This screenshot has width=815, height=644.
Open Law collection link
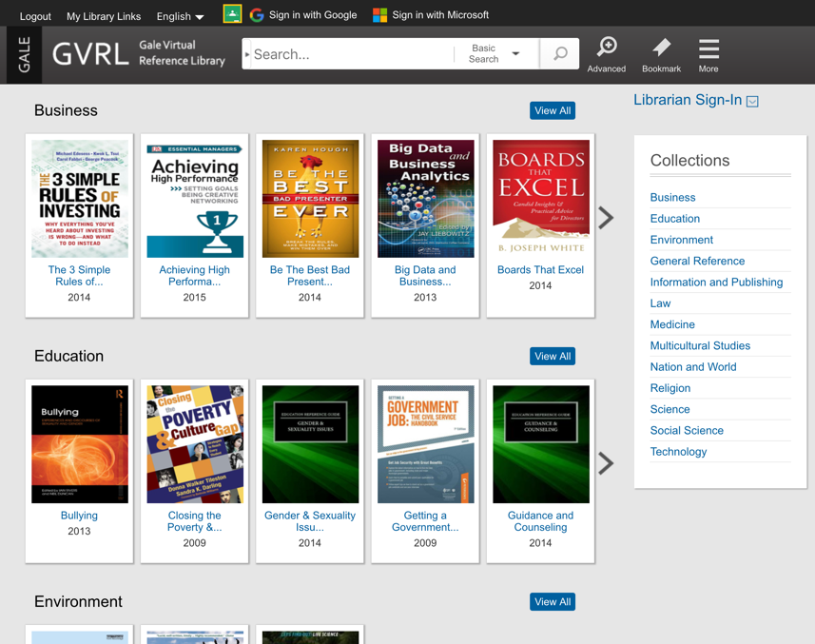pos(660,303)
